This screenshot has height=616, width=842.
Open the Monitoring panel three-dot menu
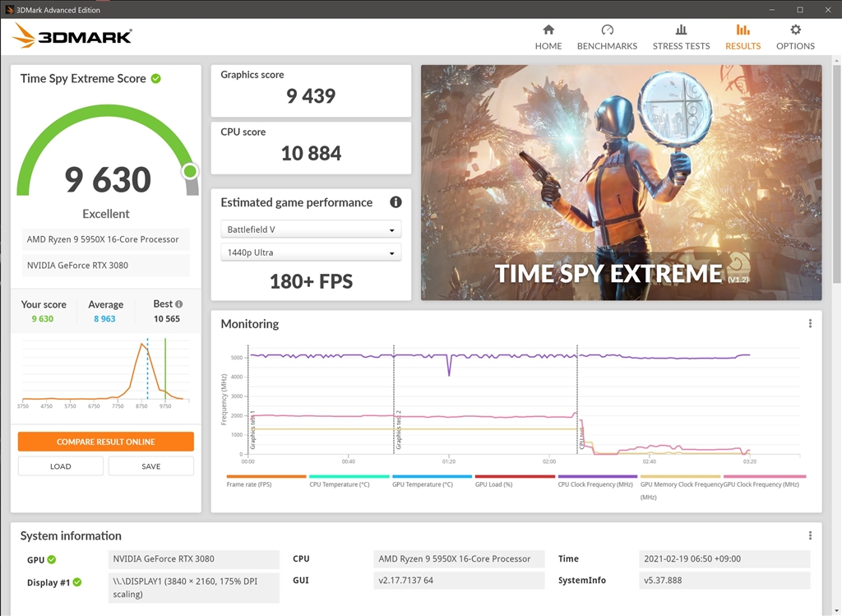click(x=810, y=323)
